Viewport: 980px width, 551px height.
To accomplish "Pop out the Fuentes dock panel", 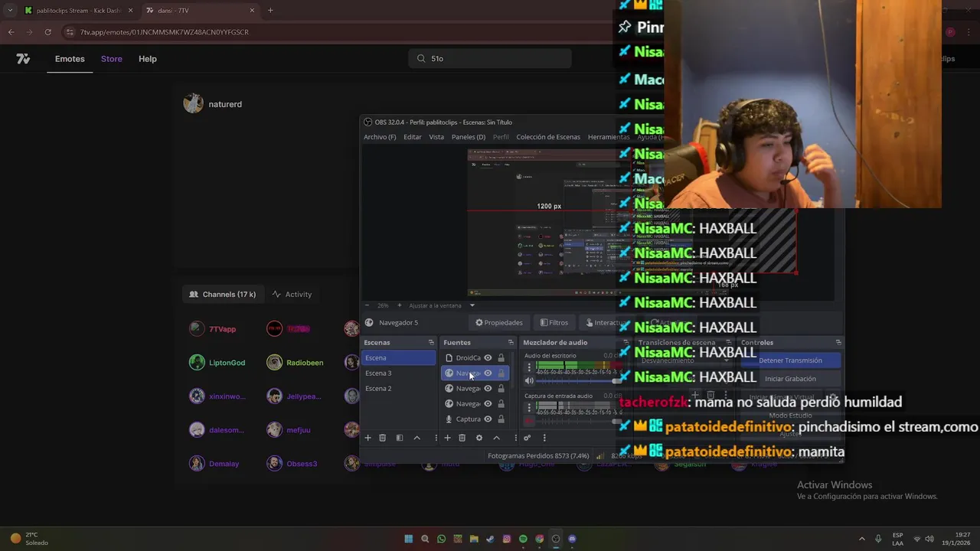I will click(x=511, y=342).
